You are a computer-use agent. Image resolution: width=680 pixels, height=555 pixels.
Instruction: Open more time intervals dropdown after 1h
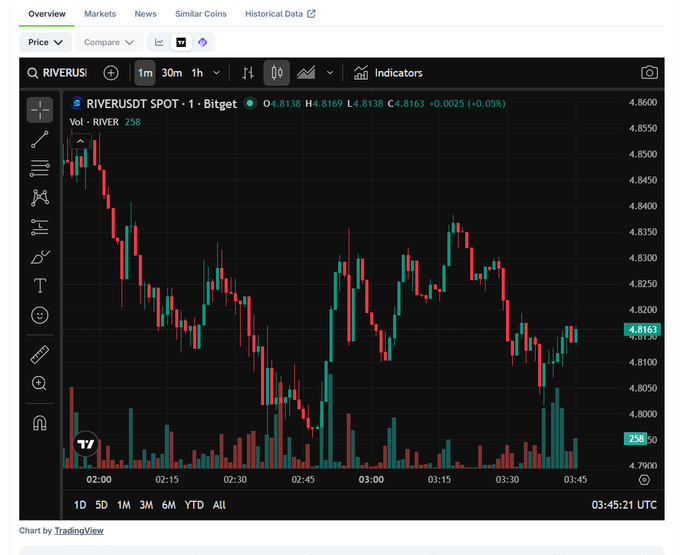(x=216, y=73)
